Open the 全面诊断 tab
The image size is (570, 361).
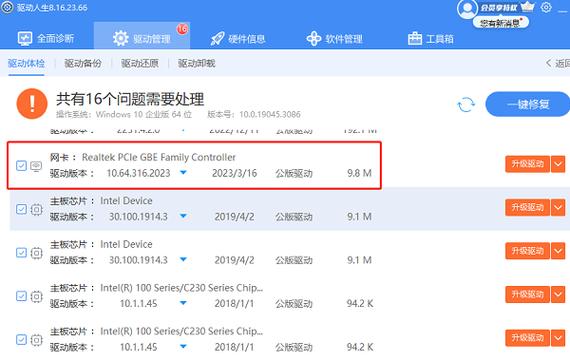45,38
